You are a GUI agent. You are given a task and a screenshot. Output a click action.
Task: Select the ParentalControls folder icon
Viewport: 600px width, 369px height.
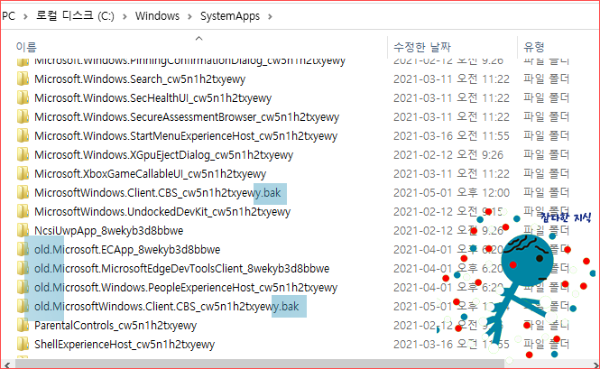click(23, 325)
